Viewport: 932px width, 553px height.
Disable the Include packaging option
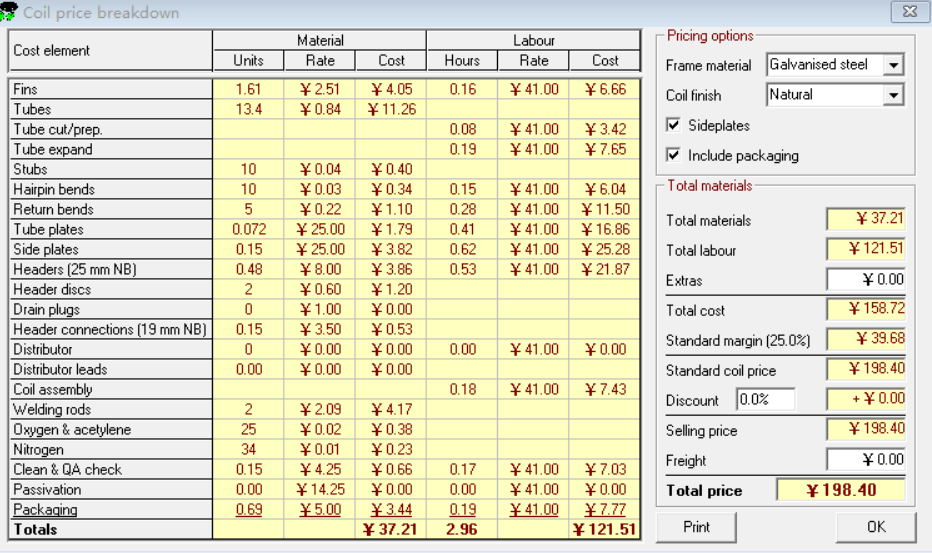(x=673, y=155)
